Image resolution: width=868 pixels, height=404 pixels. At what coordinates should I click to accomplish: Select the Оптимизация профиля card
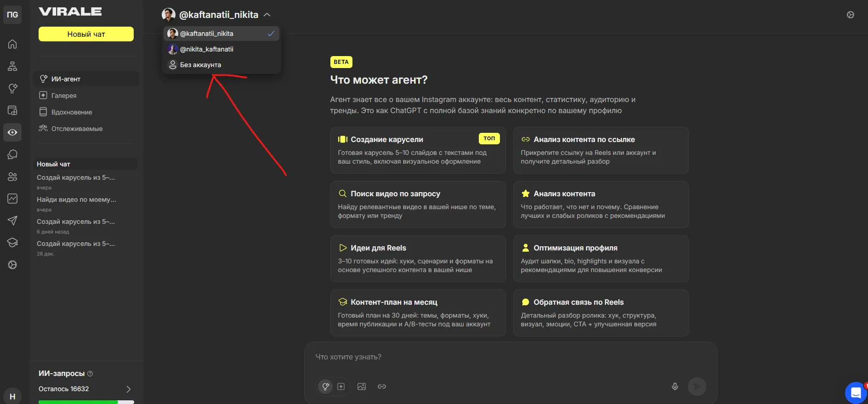click(601, 259)
